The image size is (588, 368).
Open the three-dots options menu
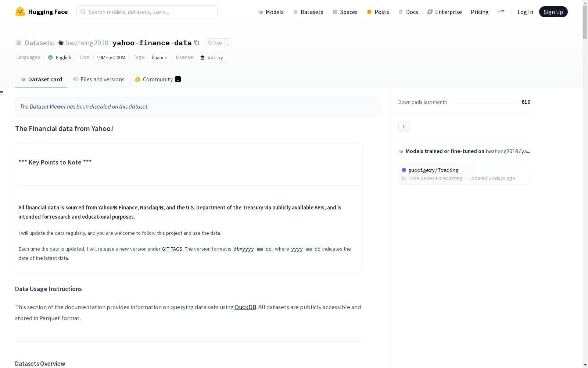click(404, 127)
